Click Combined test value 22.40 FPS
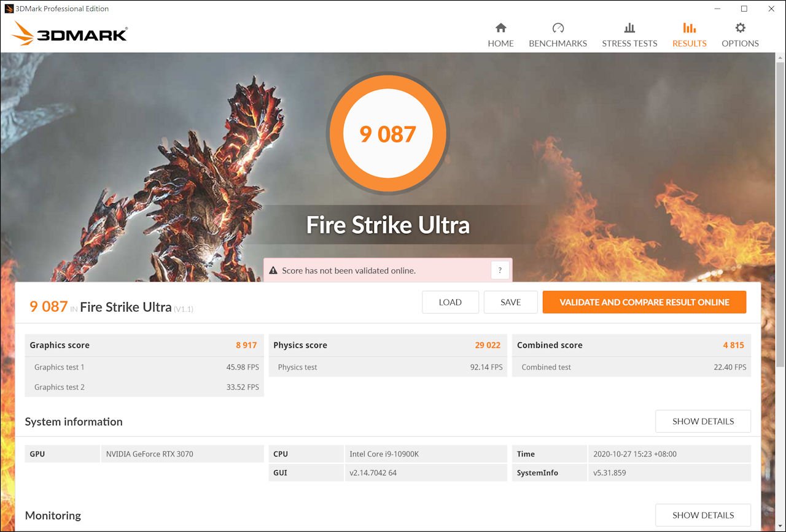Image resolution: width=786 pixels, height=532 pixels. click(730, 368)
